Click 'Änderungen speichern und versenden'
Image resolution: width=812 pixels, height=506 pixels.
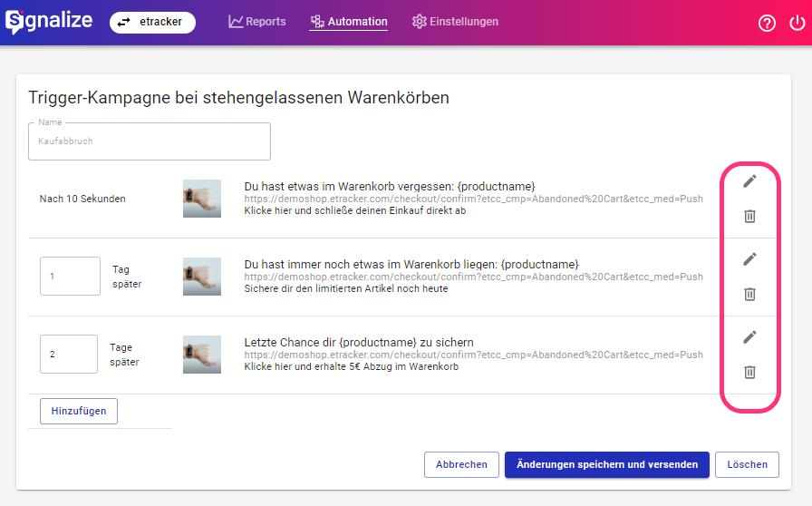[x=607, y=464]
